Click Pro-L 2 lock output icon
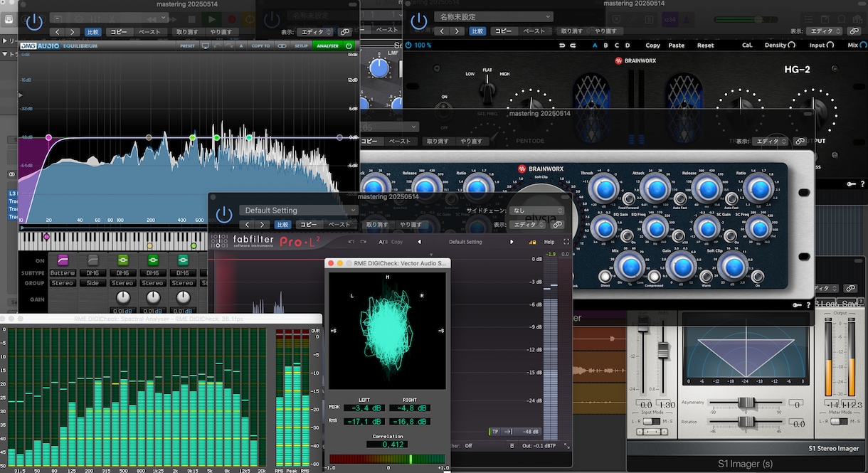The width and height of the screenshot is (868, 473). click(531, 242)
